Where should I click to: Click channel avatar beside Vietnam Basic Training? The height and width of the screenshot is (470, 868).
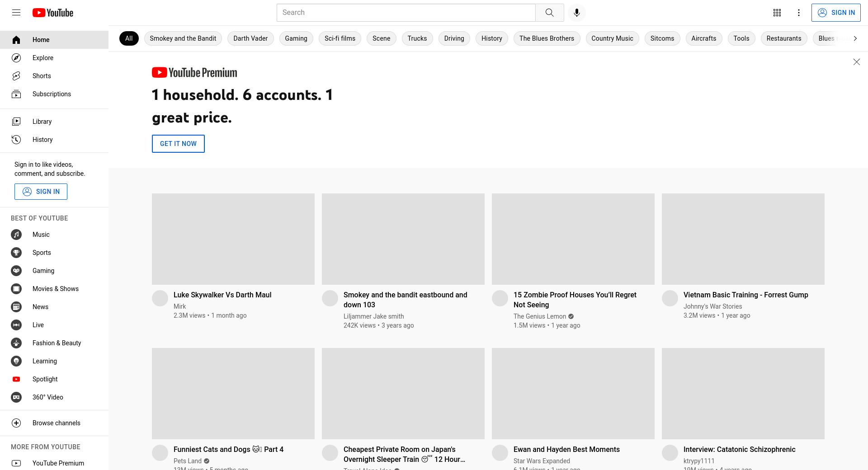click(x=670, y=298)
